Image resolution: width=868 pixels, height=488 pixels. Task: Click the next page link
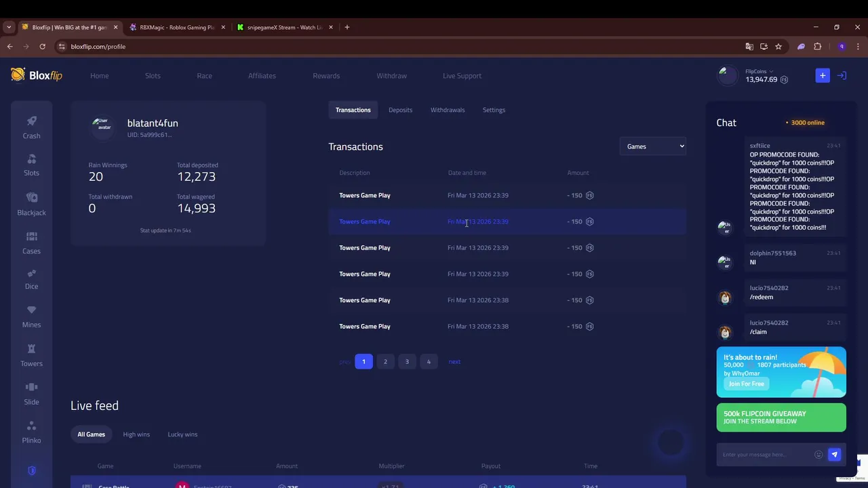[x=454, y=362]
